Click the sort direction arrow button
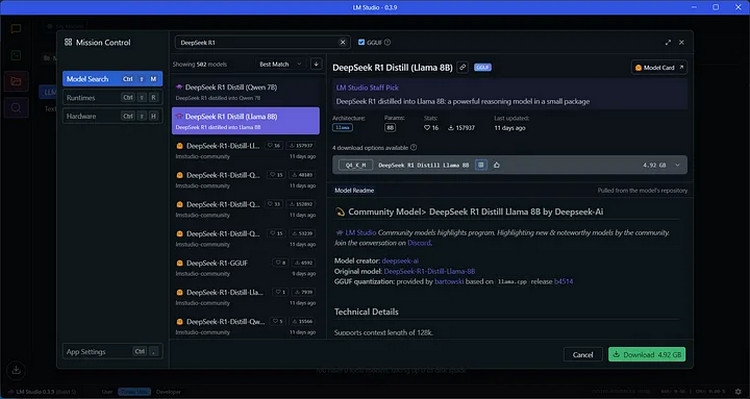Screen dimensions: 750x399 pos(316,64)
